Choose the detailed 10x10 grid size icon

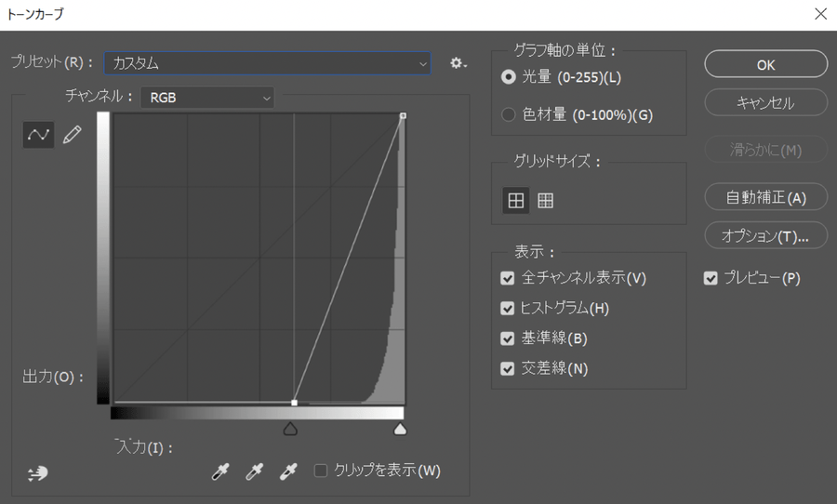click(545, 200)
